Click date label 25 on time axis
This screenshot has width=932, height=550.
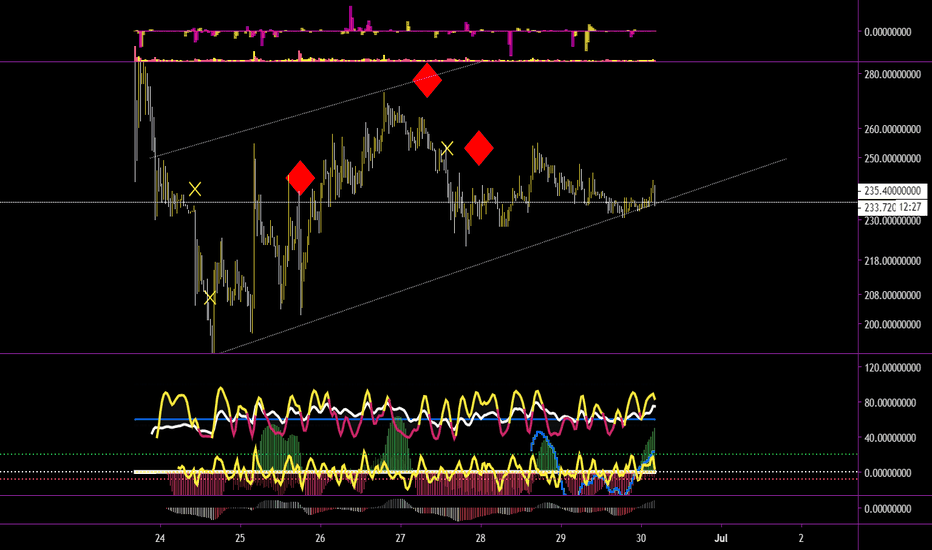(x=240, y=538)
